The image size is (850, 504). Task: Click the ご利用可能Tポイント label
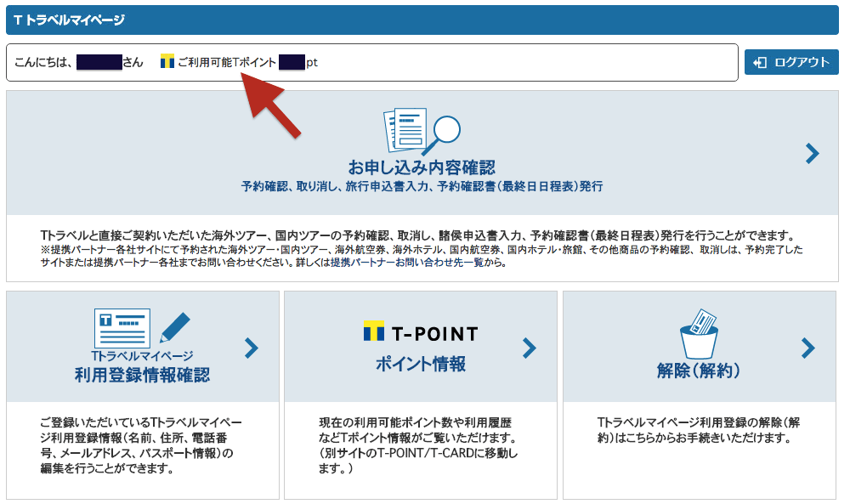[227, 62]
